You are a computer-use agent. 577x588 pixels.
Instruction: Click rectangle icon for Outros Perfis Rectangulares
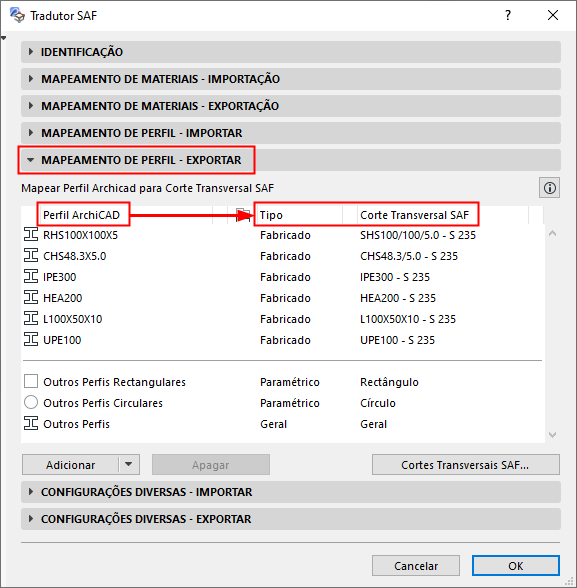tap(31, 381)
